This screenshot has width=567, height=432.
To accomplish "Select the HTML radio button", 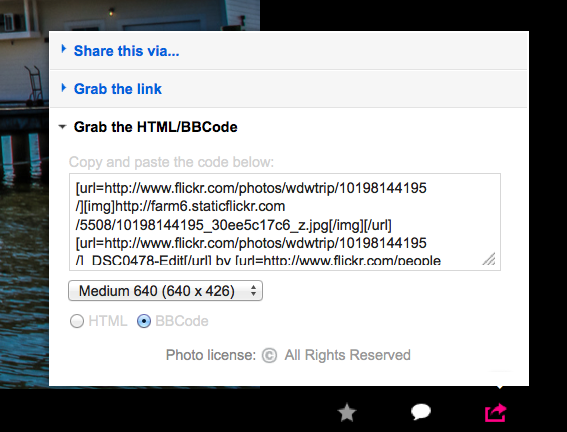I will 77,321.
